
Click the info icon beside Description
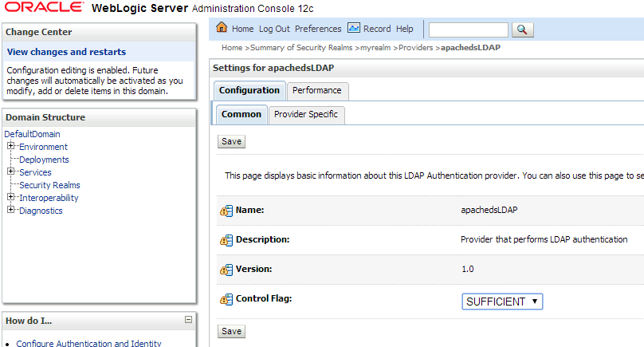(x=226, y=240)
